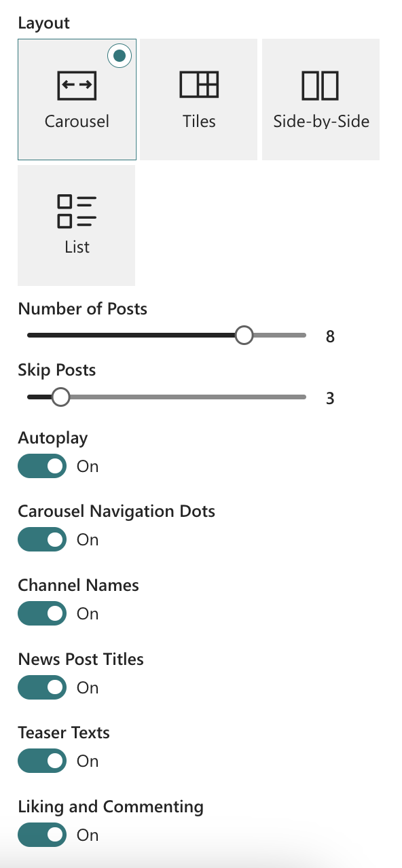This screenshot has width=402, height=868.
Task: Turn off the Autoplay toggle
Action: coord(42,467)
